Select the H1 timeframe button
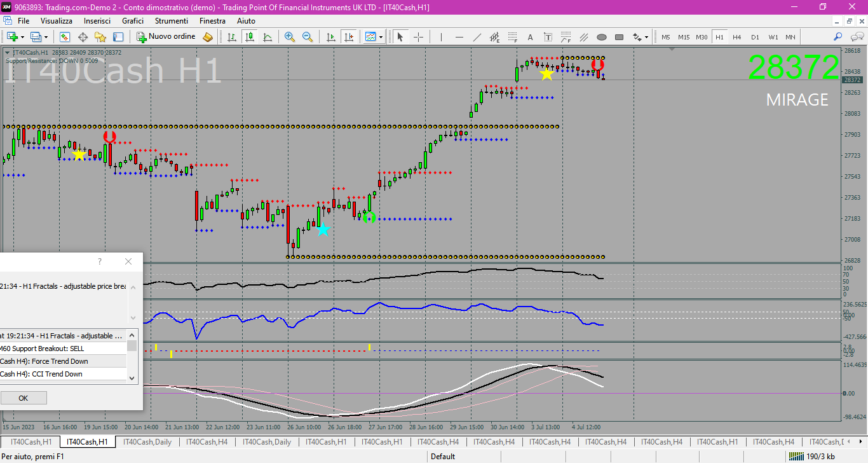 pyautogui.click(x=719, y=37)
